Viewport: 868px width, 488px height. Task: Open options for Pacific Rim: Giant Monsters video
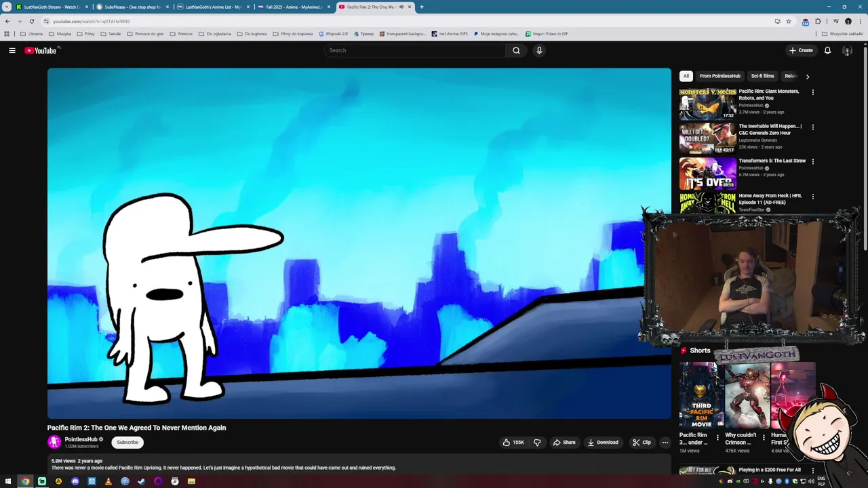(813, 92)
